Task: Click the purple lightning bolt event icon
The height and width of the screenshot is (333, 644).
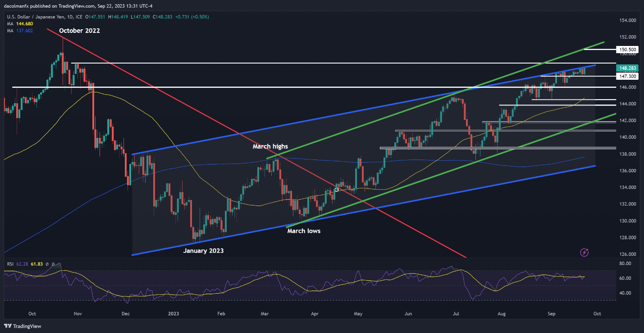Action: click(585, 252)
